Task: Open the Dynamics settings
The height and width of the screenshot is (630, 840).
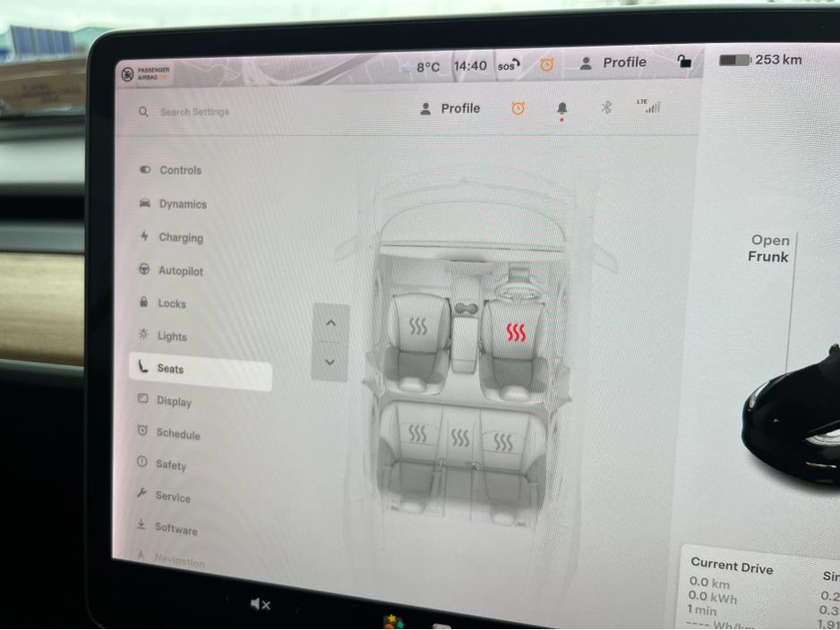Action: (182, 204)
